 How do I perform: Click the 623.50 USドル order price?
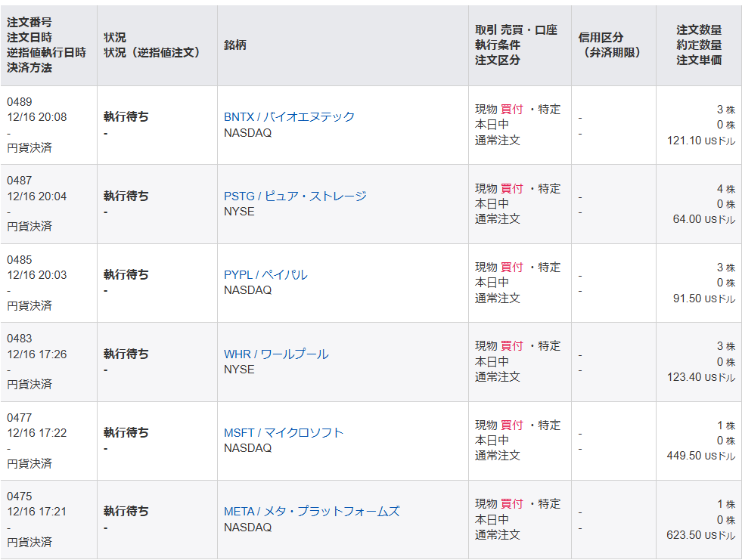pyautogui.click(x=701, y=535)
